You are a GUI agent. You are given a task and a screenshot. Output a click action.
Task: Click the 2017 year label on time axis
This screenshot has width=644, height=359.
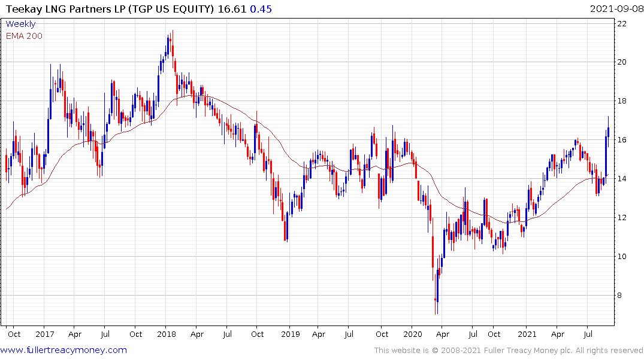point(45,334)
